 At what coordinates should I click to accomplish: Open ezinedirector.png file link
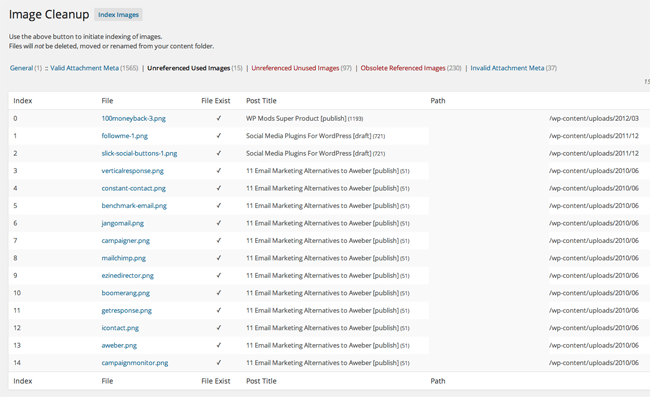pos(128,275)
